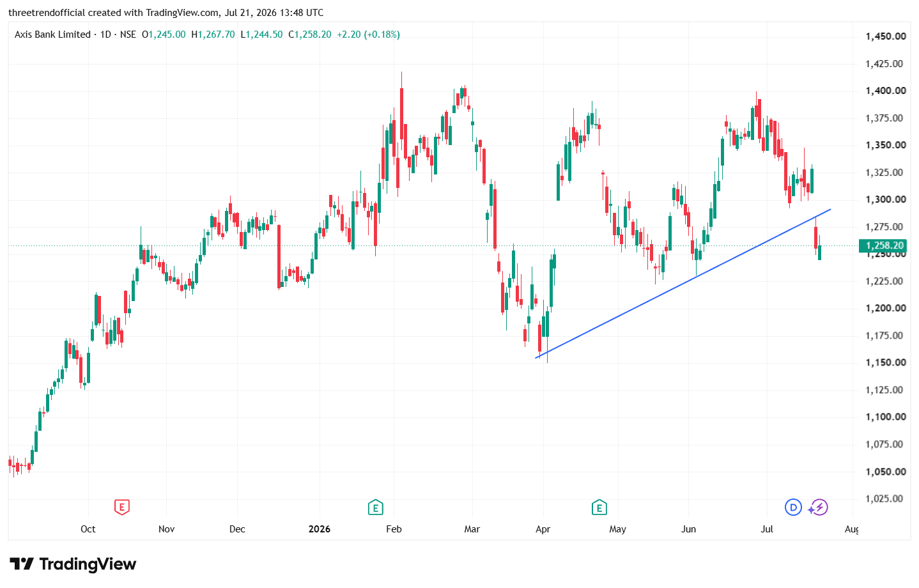Screen dimensions: 919x588
Task: Click the 1,050.00 price axis label
Action: pos(885,472)
